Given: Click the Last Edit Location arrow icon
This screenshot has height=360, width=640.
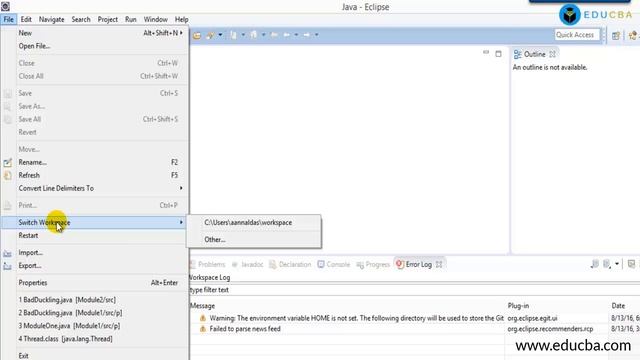Looking at the screenshot, I should coord(274,35).
